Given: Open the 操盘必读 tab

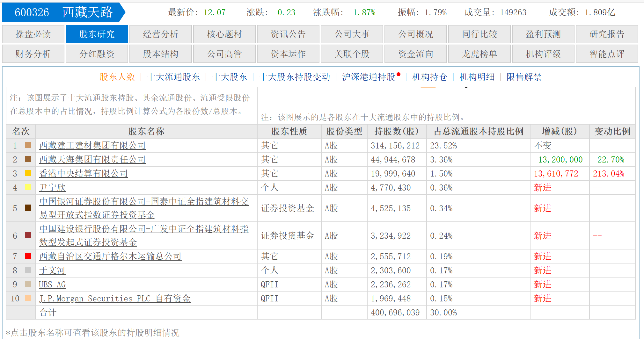Looking at the screenshot, I should (x=33, y=34).
